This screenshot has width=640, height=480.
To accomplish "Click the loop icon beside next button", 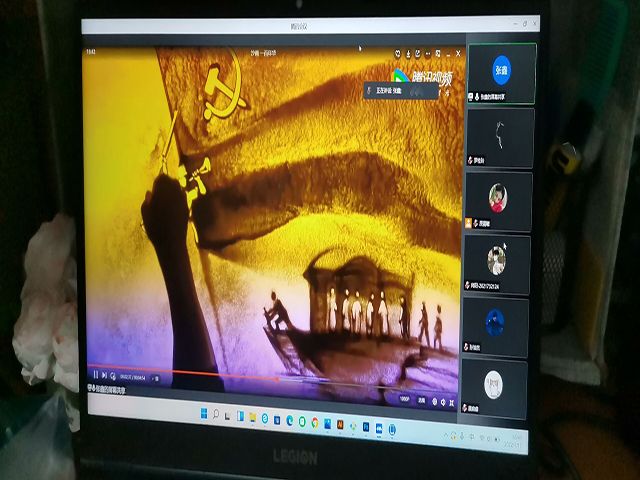I will point(113,376).
